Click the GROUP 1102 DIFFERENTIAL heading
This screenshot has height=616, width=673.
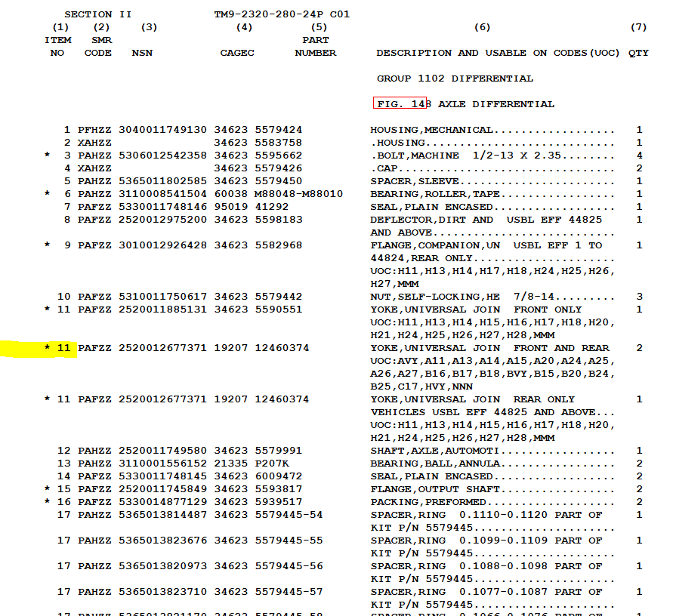pyautogui.click(x=455, y=79)
